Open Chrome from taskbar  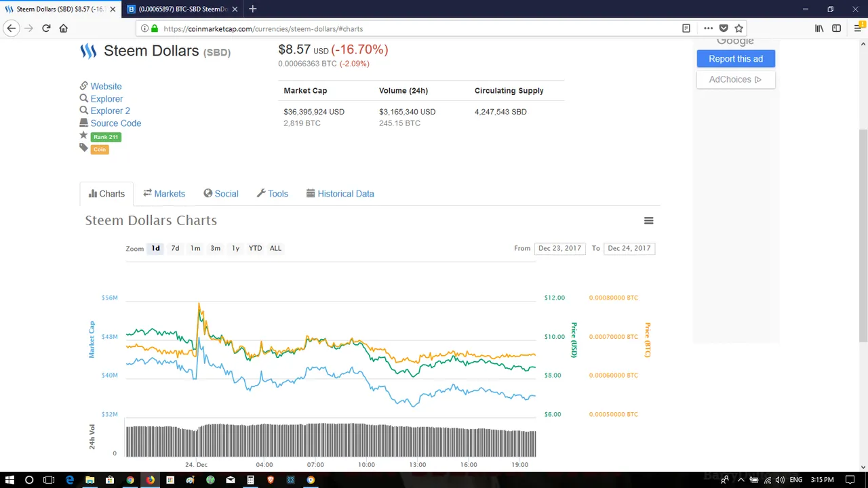[x=130, y=480]
